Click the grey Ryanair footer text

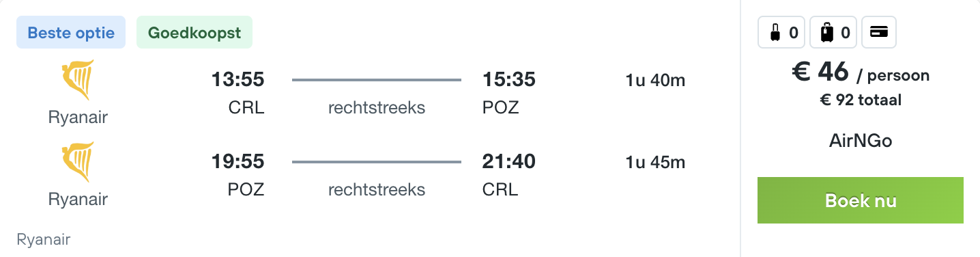tap(44, 240)
